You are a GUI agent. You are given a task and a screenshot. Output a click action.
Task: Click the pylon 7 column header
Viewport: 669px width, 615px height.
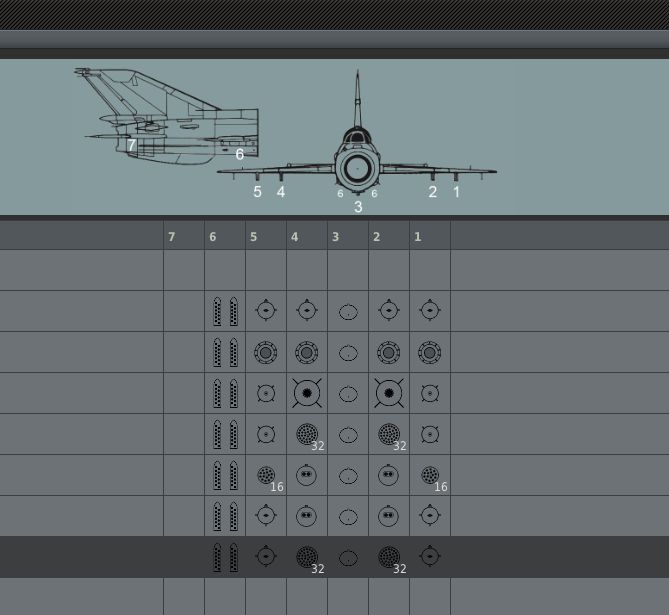pos(184,237)
